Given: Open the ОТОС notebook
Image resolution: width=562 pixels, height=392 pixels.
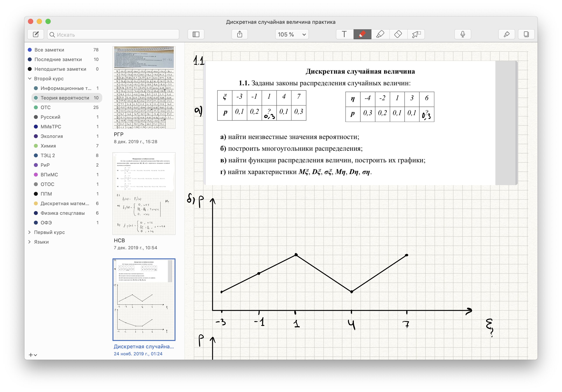Looking at the screenshot, I should pos(67,184).
